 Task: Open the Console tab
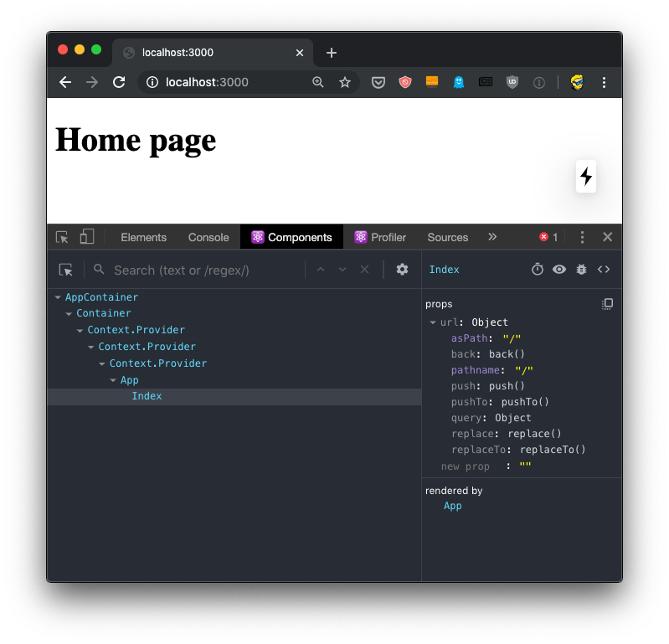pos(208,237)
